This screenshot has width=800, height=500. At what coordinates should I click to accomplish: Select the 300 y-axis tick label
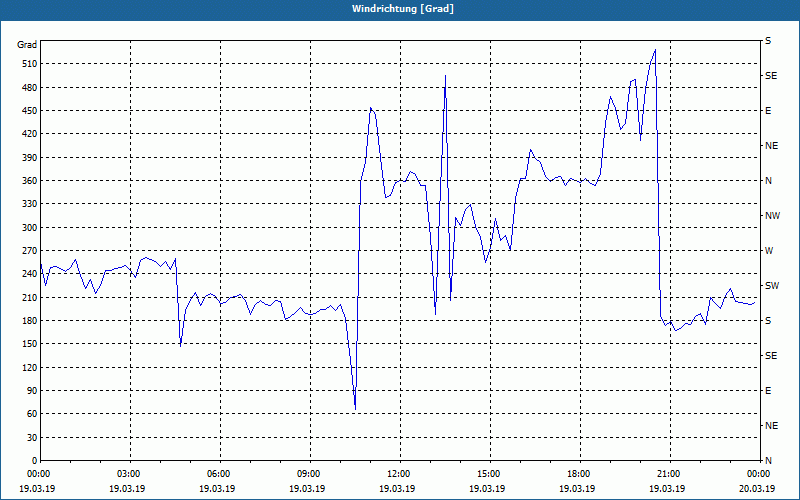click(x=30, y=227)
